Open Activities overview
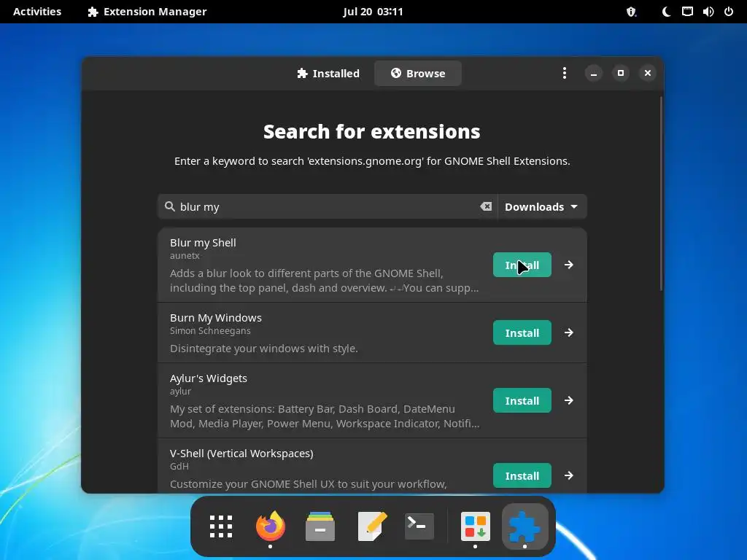This screenshot has width=747, height=560. tap(37, 12)
